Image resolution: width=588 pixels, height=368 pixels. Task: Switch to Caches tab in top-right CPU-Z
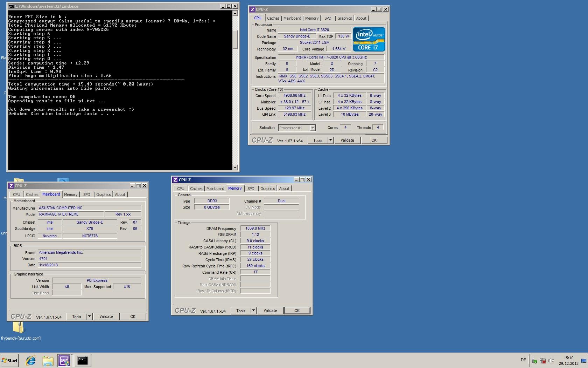273,18
